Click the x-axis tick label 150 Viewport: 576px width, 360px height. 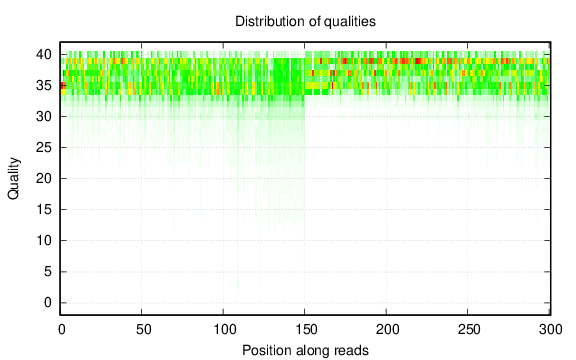click(306, 330)
